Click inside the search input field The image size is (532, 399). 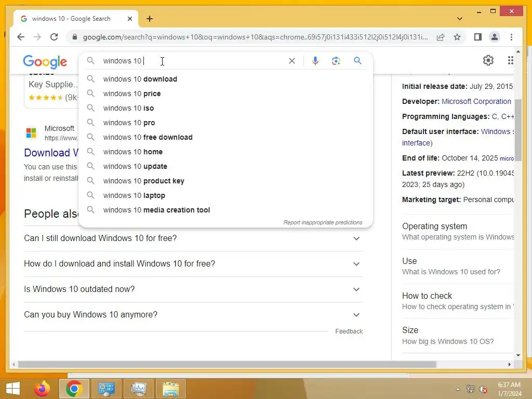(193, 61)
